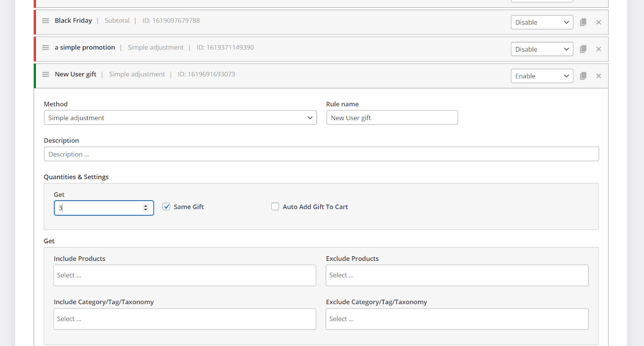
Task: Enable Auto Add Gift To Cart
Action: pyautogui.click(x=275, y=207)
